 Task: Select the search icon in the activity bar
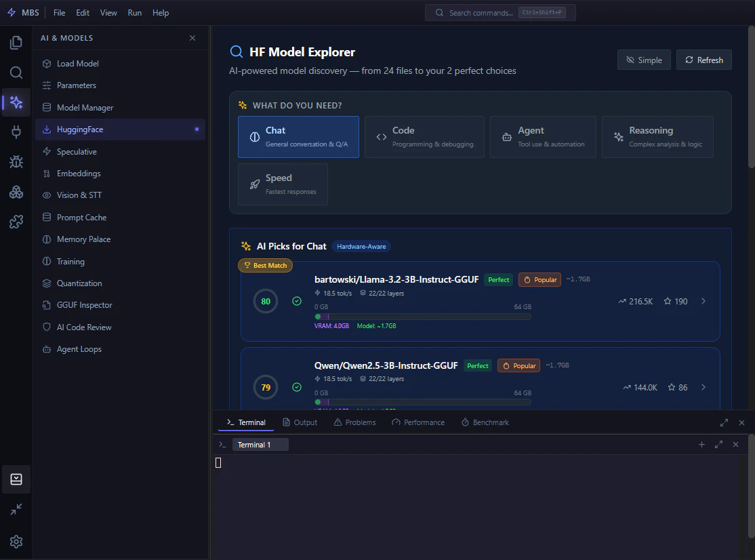16,73
